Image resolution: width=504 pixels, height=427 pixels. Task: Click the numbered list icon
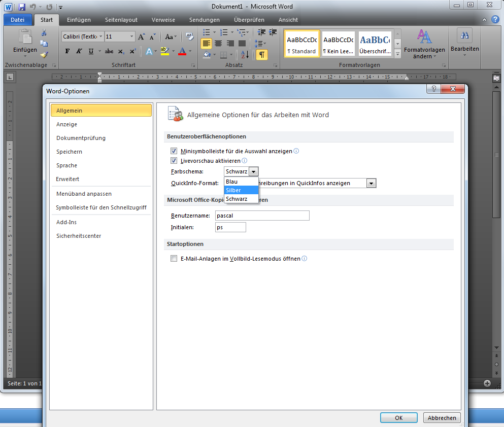coord(224,32)
